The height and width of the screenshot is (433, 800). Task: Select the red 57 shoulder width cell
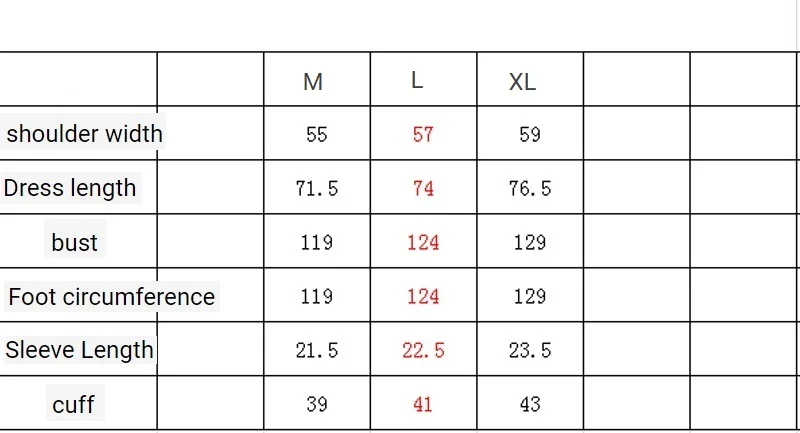423,135
